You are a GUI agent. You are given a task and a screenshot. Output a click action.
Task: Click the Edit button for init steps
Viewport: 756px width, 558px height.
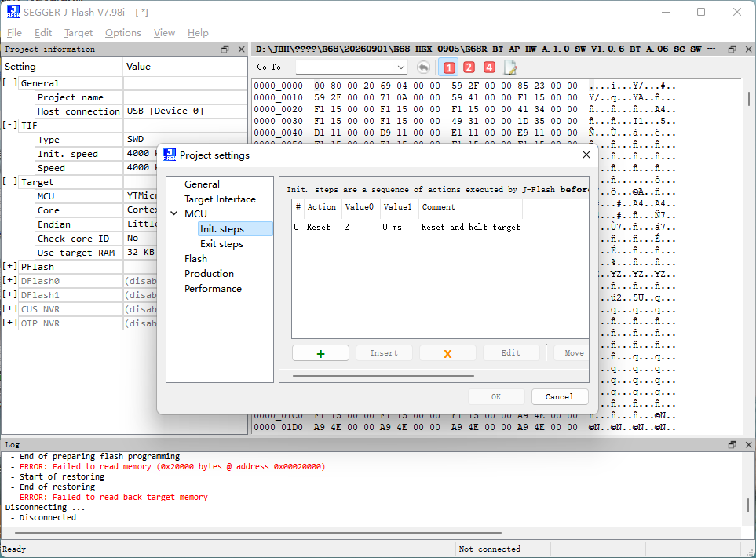pyautogui.click(x=510, y=353)
